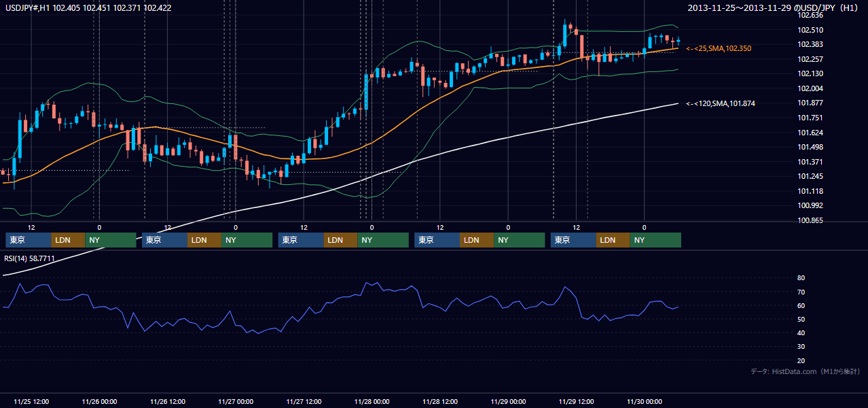Click RSI scale value 40
The image size is (868, 408).
point(801,333)
